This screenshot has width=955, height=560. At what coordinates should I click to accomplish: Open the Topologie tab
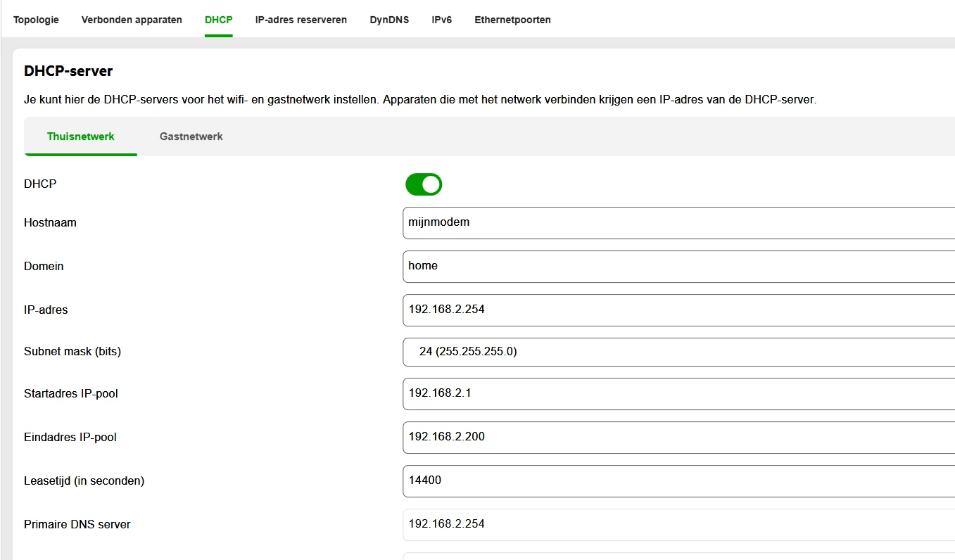tap(36, 20)
